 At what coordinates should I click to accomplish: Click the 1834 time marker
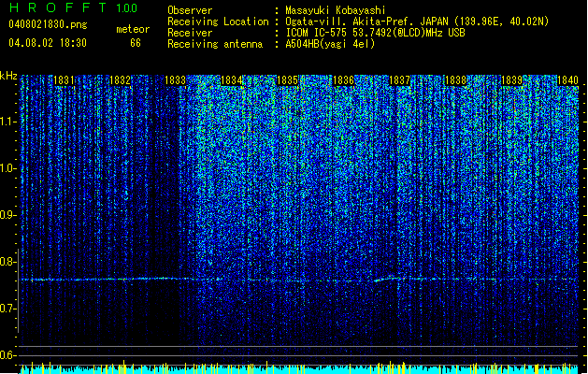pos(232,80)
